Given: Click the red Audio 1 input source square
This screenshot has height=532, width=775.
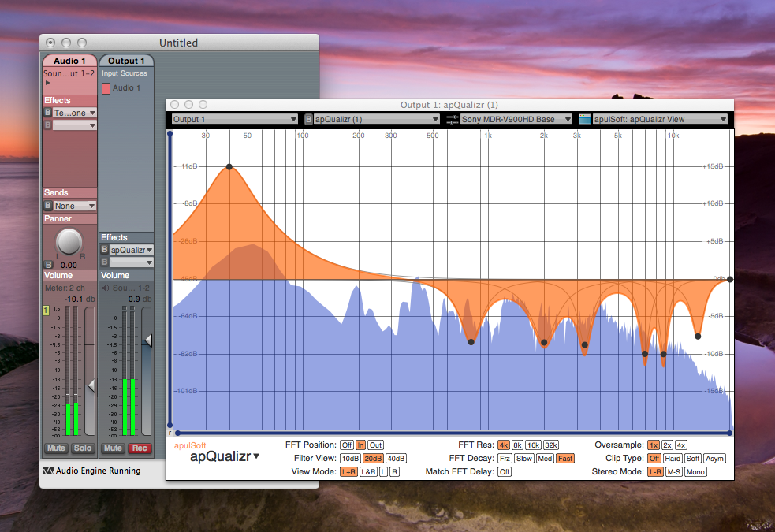Looking at the screenshot, I should (106, 88).
